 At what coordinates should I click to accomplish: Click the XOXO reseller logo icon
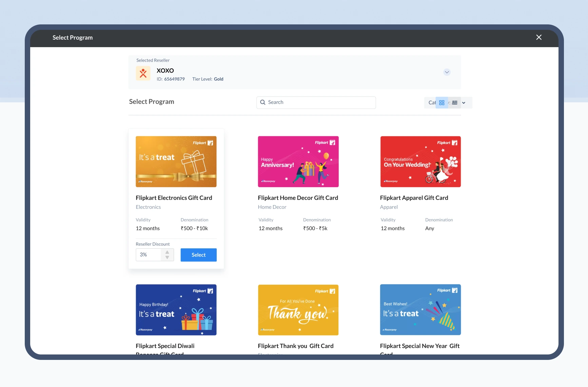143,73
